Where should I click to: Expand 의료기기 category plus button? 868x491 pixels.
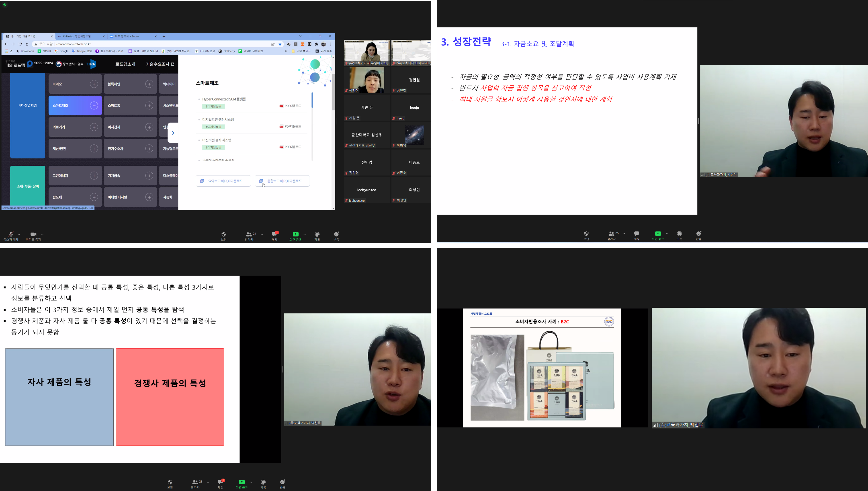(x=94, y=127)
